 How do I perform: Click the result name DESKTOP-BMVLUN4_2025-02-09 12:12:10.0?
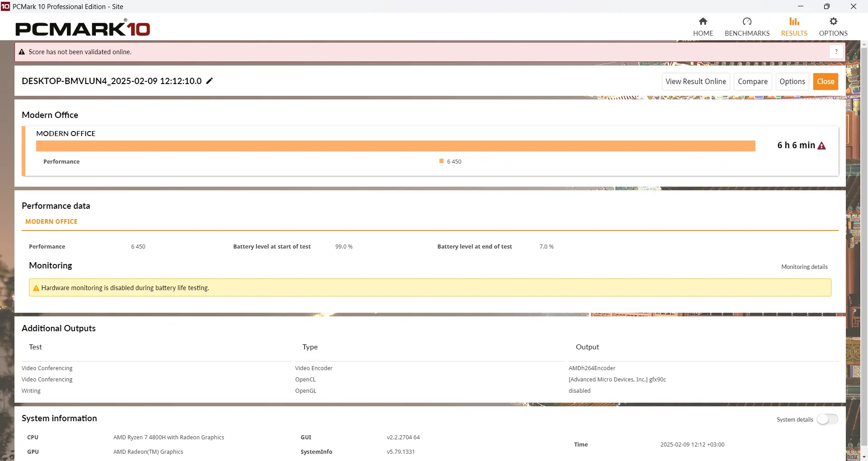coord(112,81)
